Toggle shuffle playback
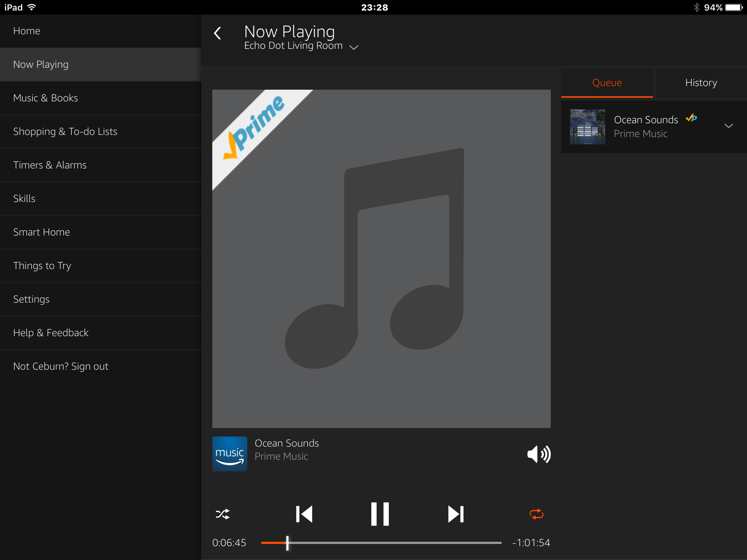Image resolution: width=747 pixels, height=560 pixels. click(222, 514)
